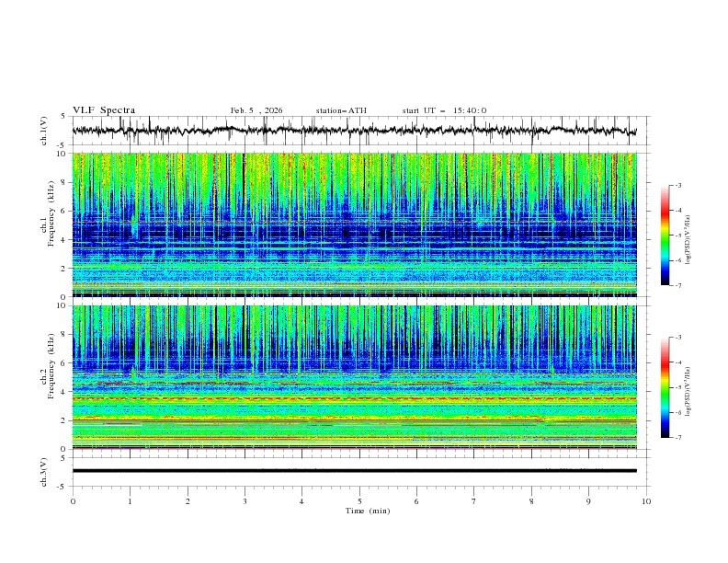Click the lower colorbar beside the ch.2 spectrogram
The height and width of the screenshot is (563, 728).
[665, 387]
